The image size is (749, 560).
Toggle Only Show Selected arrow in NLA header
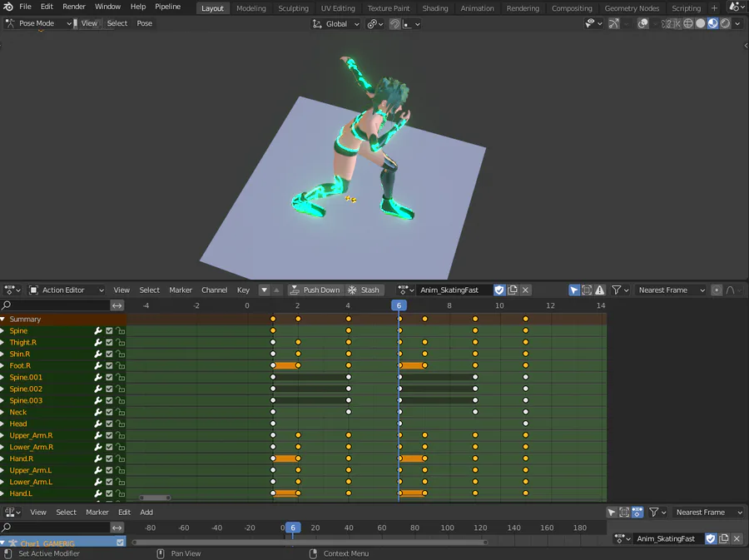click(x=612, y=513)
